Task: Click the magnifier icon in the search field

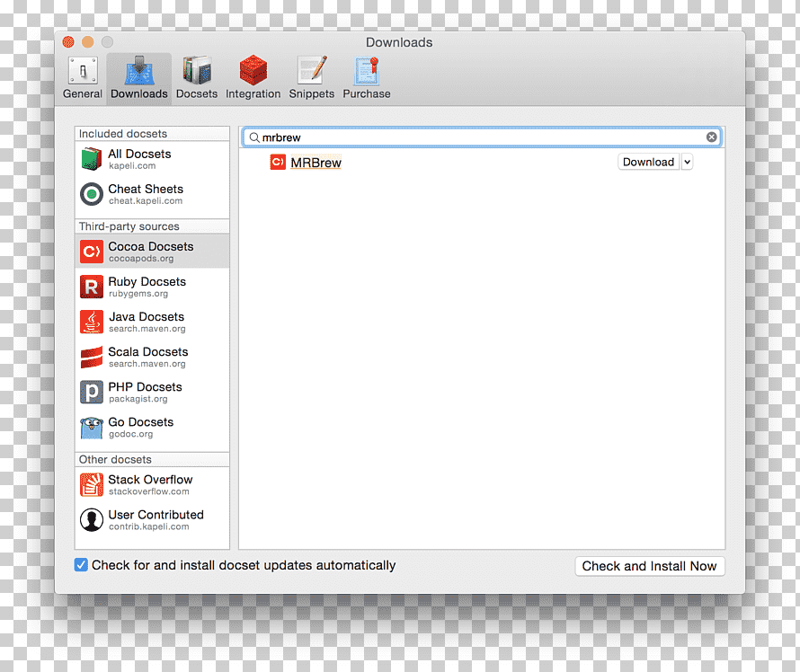Action: pos(254,137)
